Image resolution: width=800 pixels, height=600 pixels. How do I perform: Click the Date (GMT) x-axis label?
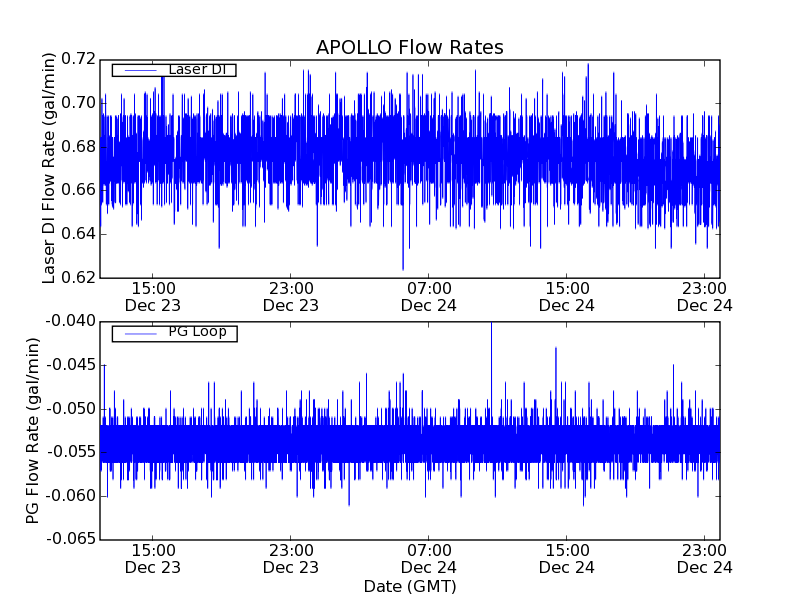point(409,586)
